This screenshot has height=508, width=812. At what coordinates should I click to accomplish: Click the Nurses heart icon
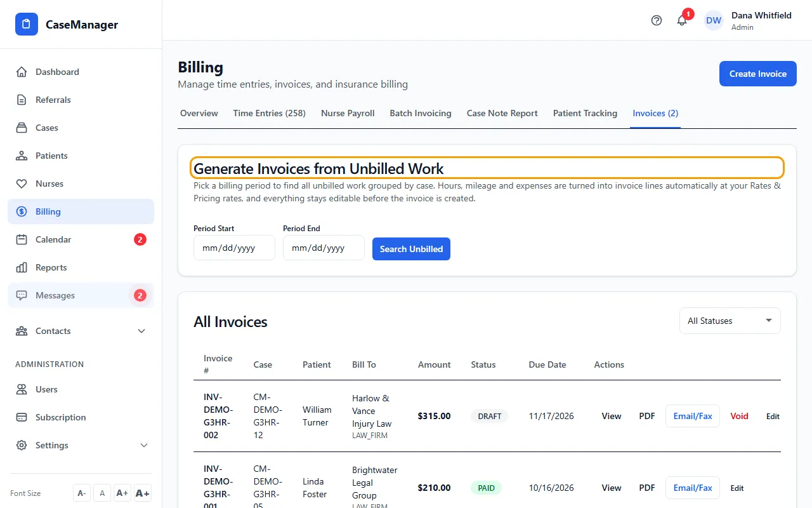[22, 184]
